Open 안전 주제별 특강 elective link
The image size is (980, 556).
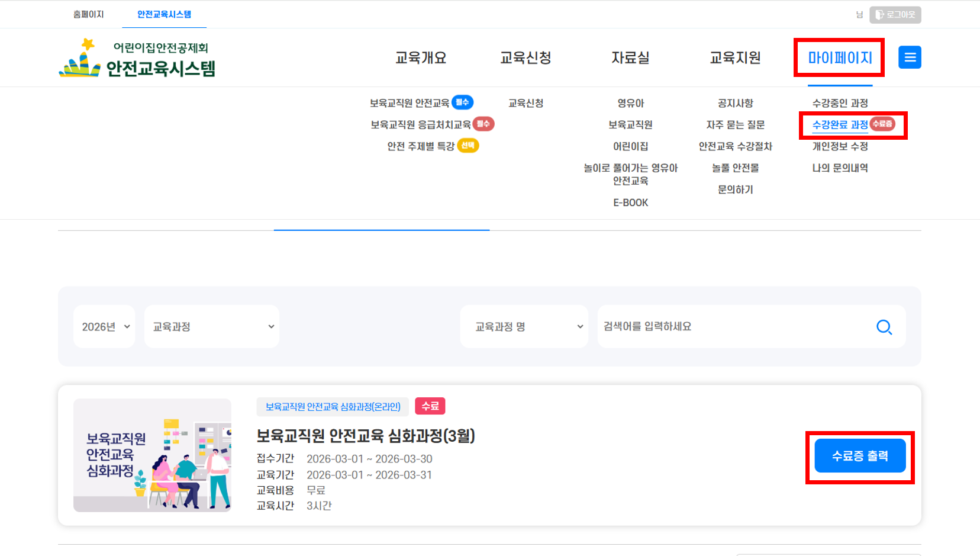(421, 146)
